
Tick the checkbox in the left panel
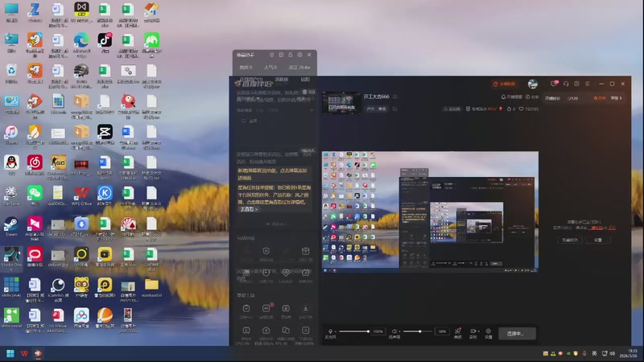(244, 121)
